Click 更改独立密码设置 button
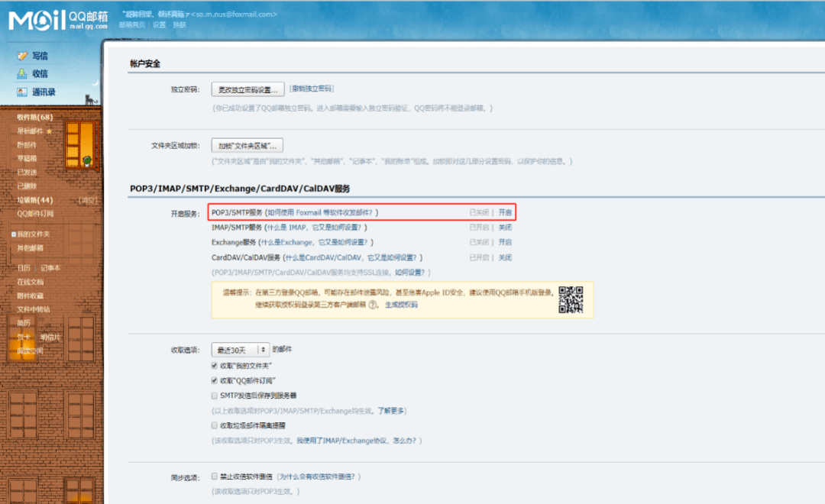 pyautogui.click(x=247, y=89)
